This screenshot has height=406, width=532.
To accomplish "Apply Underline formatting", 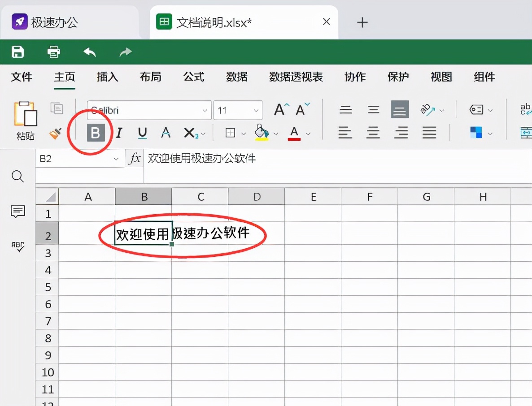I will coord(142,133).
